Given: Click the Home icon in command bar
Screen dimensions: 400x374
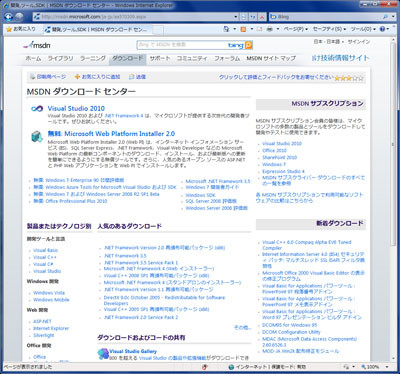Looking at the screenshot, I should coord(226,29).
